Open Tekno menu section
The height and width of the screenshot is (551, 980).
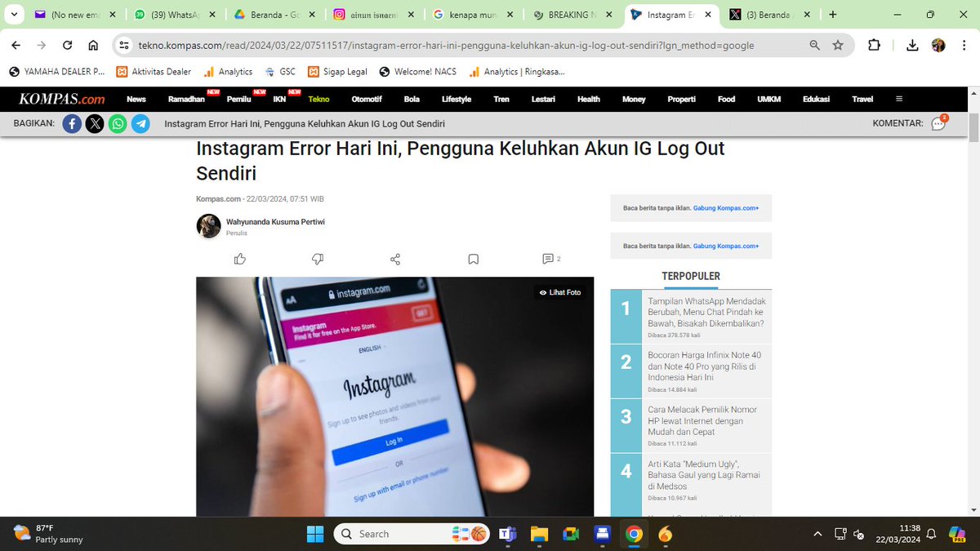point(318,99)
